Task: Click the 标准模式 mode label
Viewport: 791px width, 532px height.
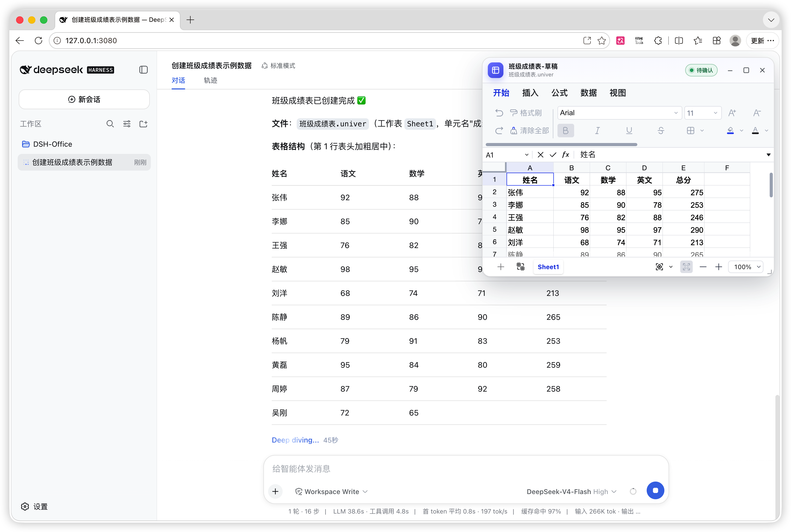Action: [278, 66]
